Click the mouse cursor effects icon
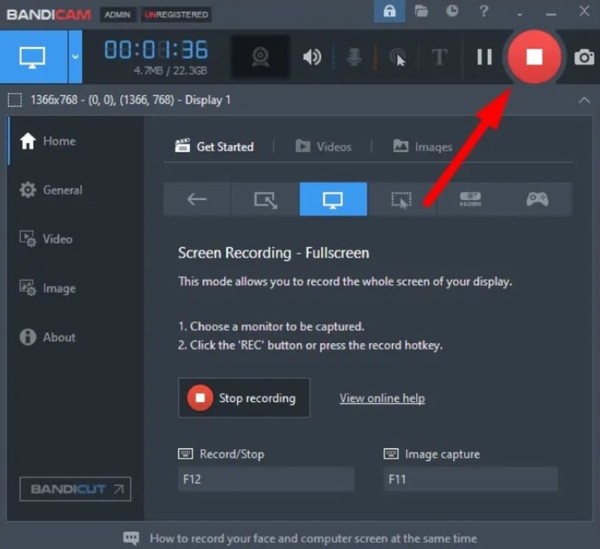 click(397, 58)
